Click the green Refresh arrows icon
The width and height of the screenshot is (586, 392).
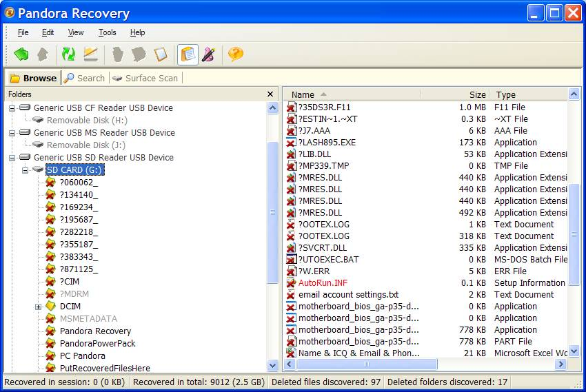(x=68, y=54)
